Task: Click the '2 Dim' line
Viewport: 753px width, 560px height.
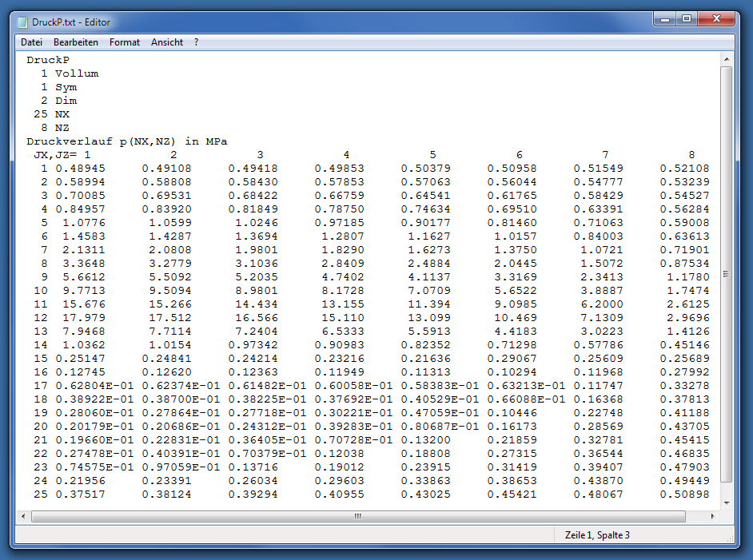Action: click(59, 101)
